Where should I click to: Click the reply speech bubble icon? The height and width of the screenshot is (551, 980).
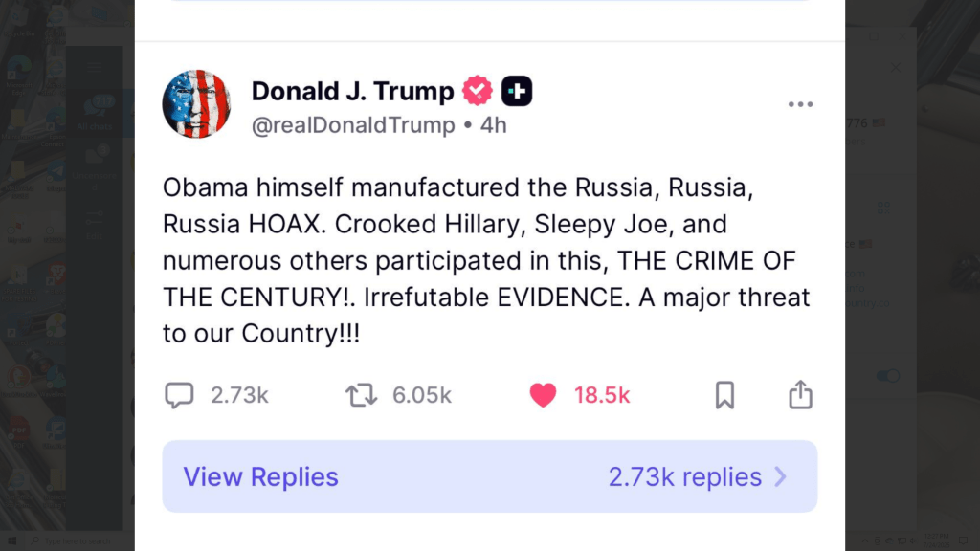[179, 395]
